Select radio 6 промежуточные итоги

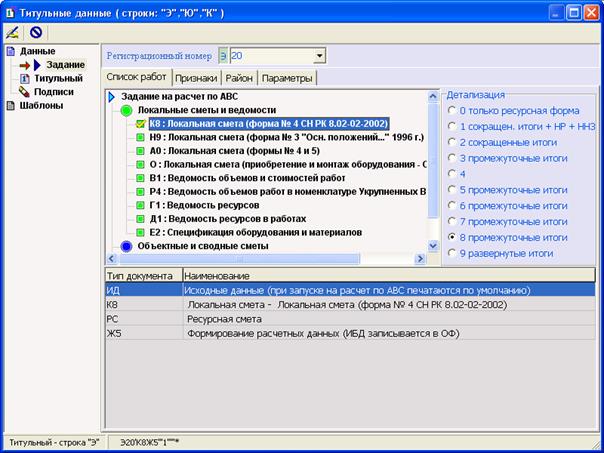(451, 206)
